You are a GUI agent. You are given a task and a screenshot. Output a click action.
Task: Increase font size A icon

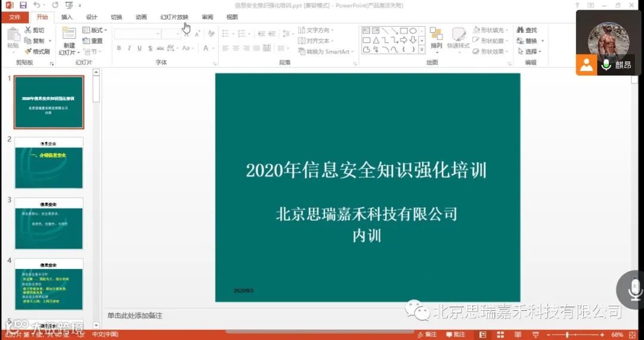(x=187, y=34)
